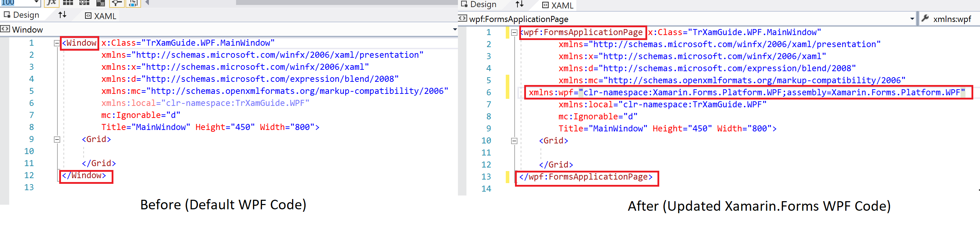Collapse the Window element at line 1 in the Before pane
The image size is (980, 238).
[57, 43]
